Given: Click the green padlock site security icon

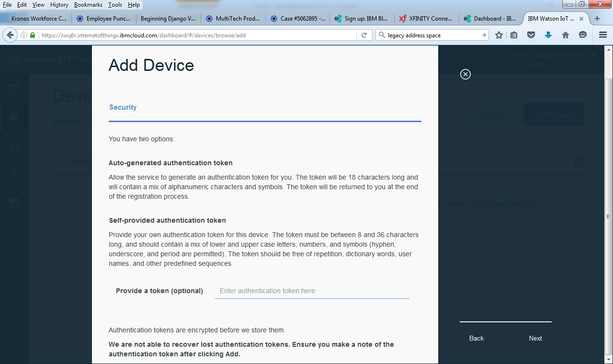Looking at the screenshot, I should pyautogui.click(x=33, y=35).
